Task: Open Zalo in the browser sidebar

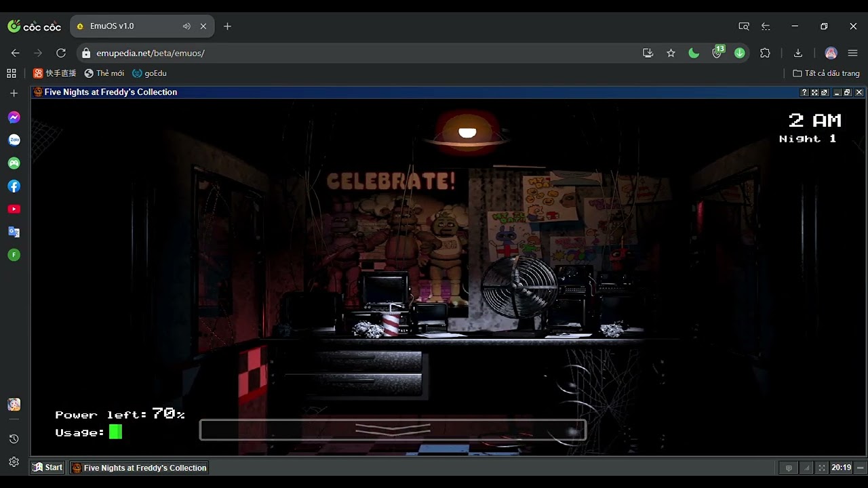Action: point(14,140)
